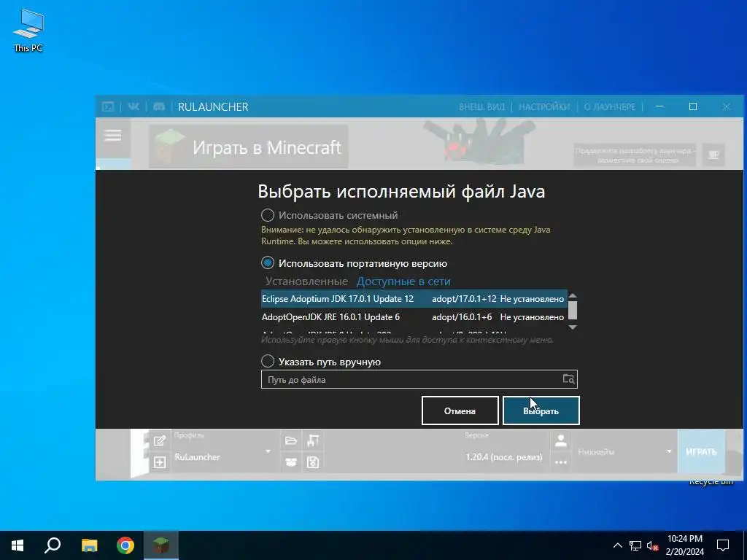Click the open box package icon
747x560 pixels.
click(291, 462)
